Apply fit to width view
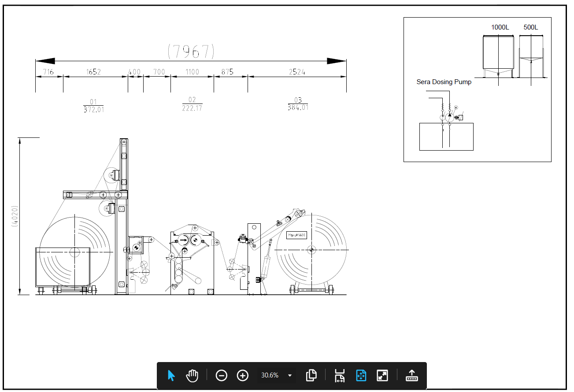 339,375
